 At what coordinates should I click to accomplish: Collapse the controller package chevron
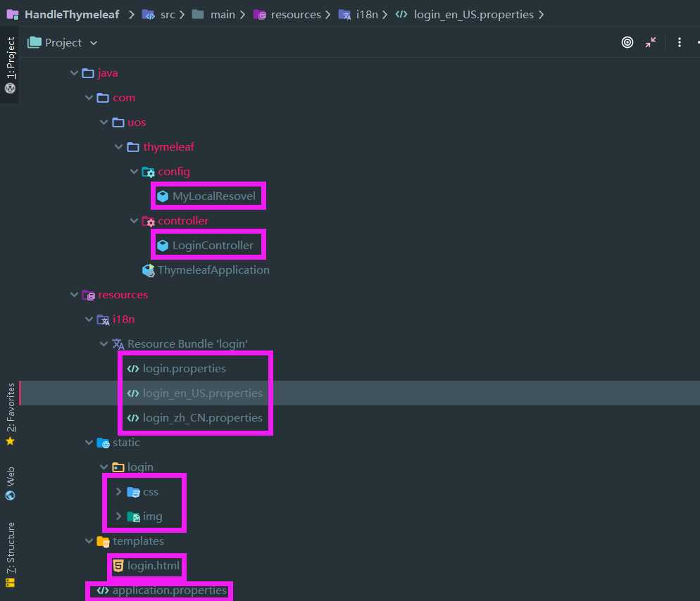click(x=134, y=220)
